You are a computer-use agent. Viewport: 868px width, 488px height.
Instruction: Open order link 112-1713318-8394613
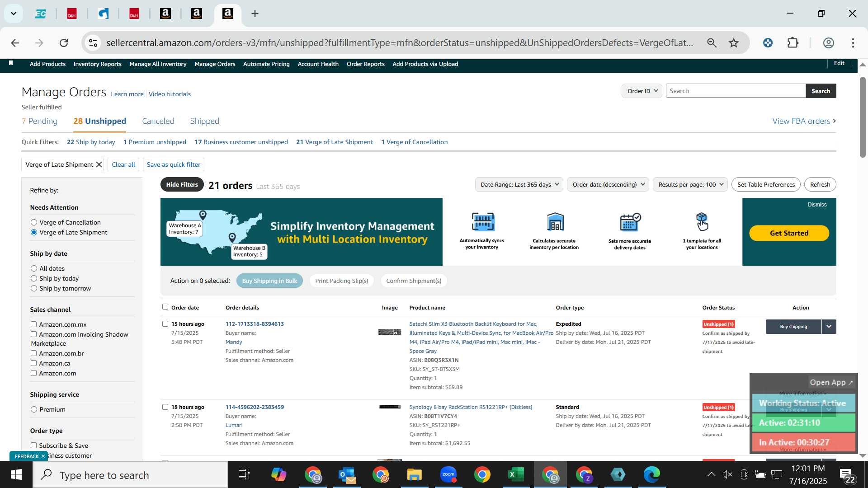click(255, 324)
